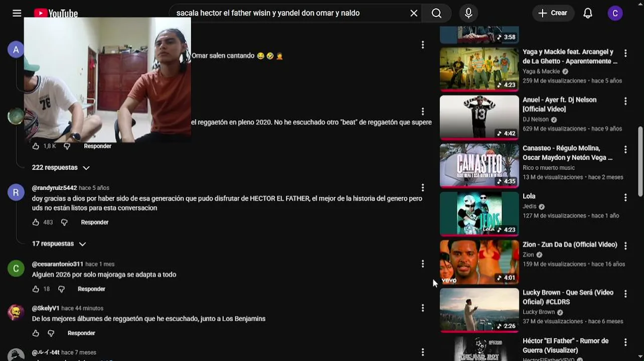Open account avatar menu

coord(615,13)
